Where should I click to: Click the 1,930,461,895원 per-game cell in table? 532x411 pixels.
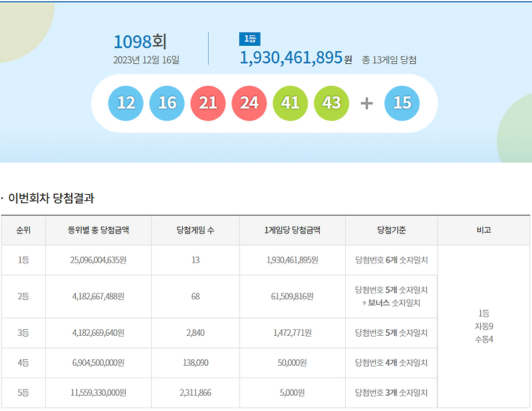tap(293, 260)
